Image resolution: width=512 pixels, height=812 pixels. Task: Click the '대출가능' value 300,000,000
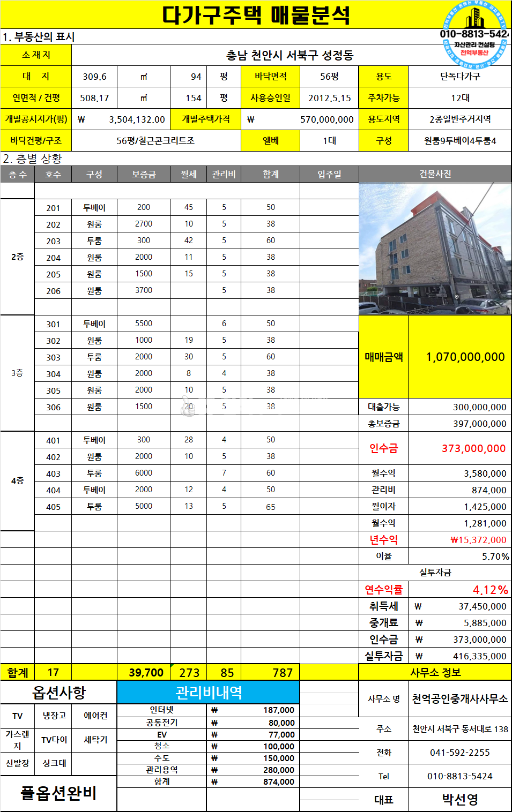pyautogui.click(x=479, y=407)
